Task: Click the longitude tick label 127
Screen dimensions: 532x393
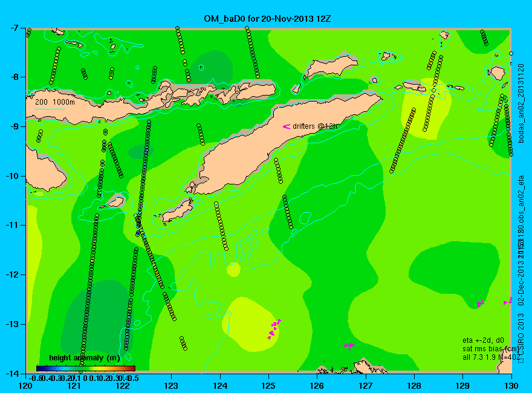Action: pos(366,386)
